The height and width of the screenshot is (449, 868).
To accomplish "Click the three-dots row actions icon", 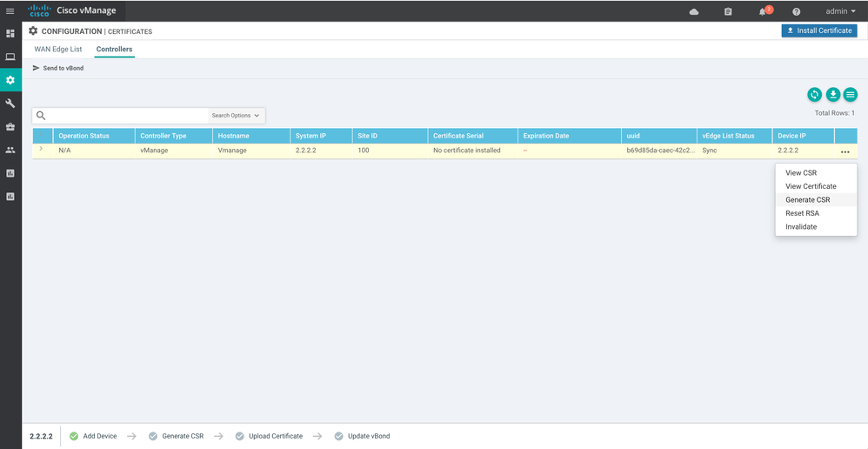I will pos(845,151).
